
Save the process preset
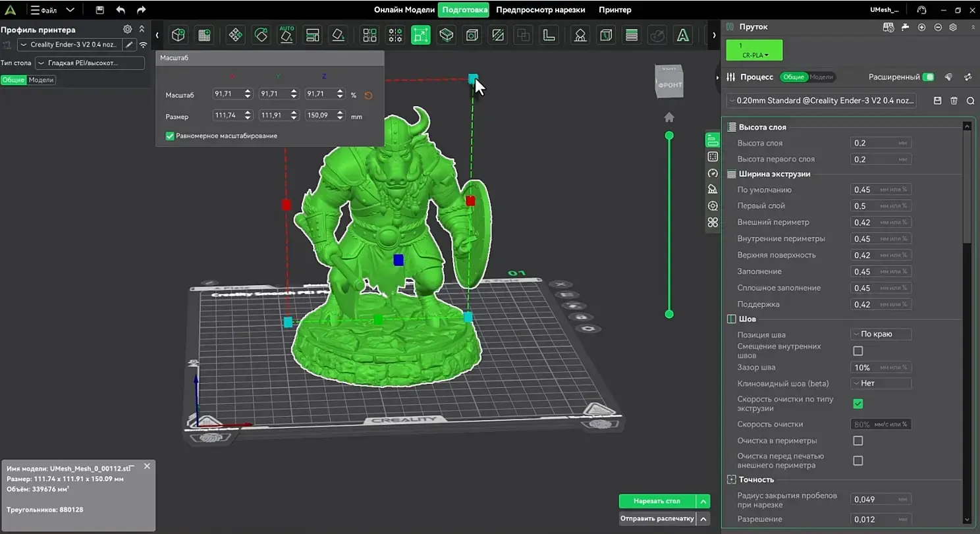[938, 101]
